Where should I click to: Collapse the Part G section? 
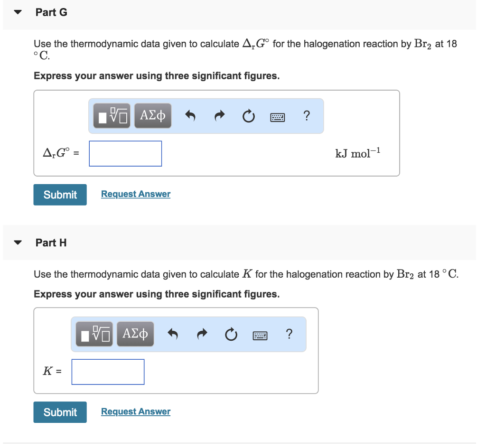click(17, 12)
